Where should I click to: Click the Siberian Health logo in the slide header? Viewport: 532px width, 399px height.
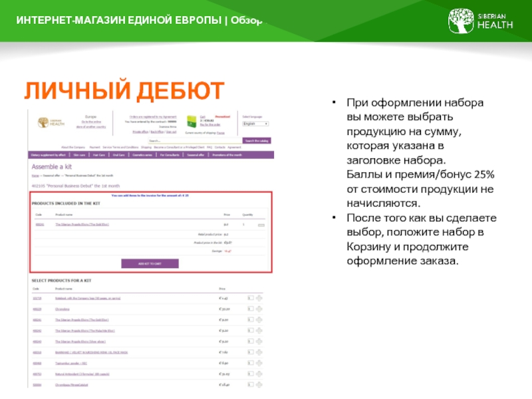tap(480, 21)
